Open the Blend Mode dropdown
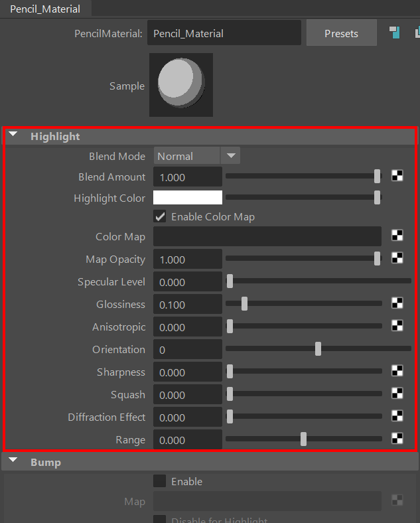This screenshot has width=420, height=523. 197,156
